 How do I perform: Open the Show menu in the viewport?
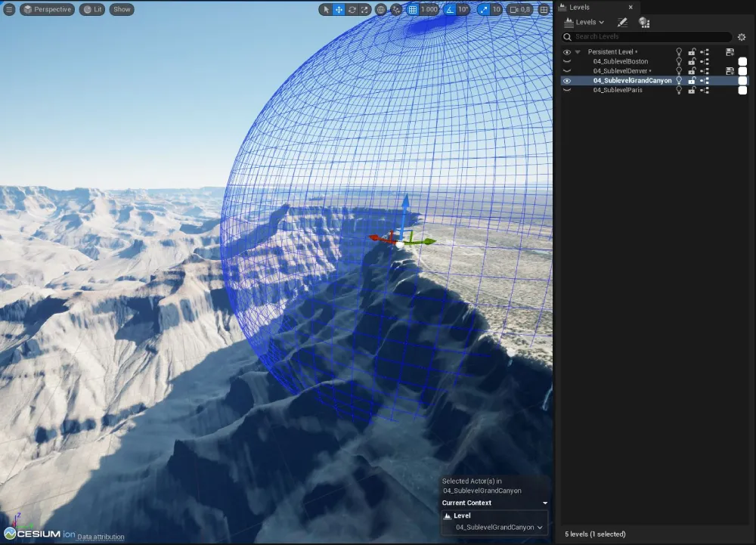pos(121,9)
